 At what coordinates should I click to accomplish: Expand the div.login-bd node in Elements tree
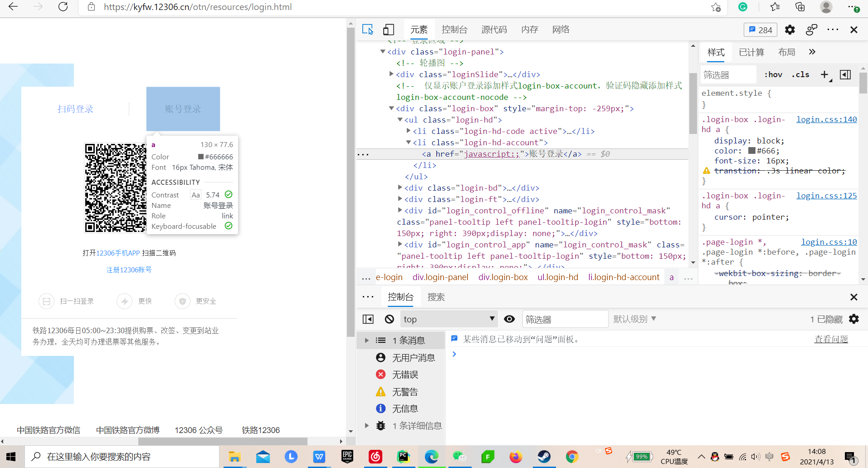pos(400,187)
